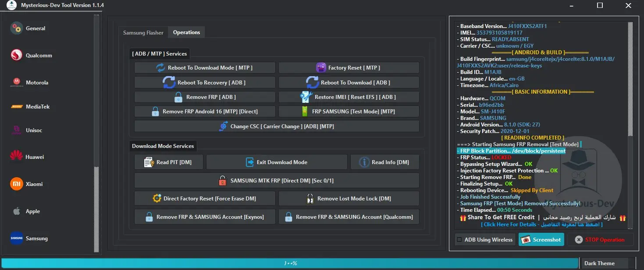Open the Apple logo icon

pos(17,211)
